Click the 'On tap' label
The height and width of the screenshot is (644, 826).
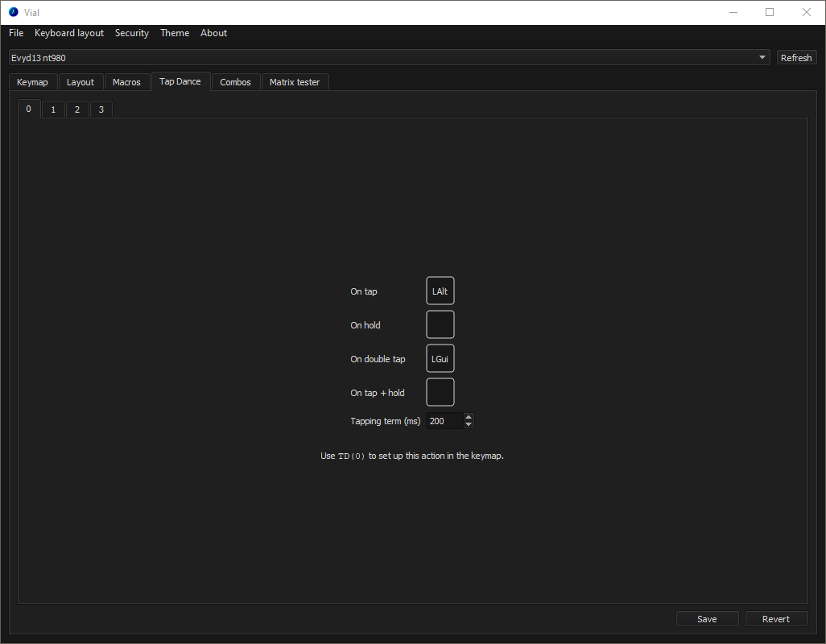point(363,291)
